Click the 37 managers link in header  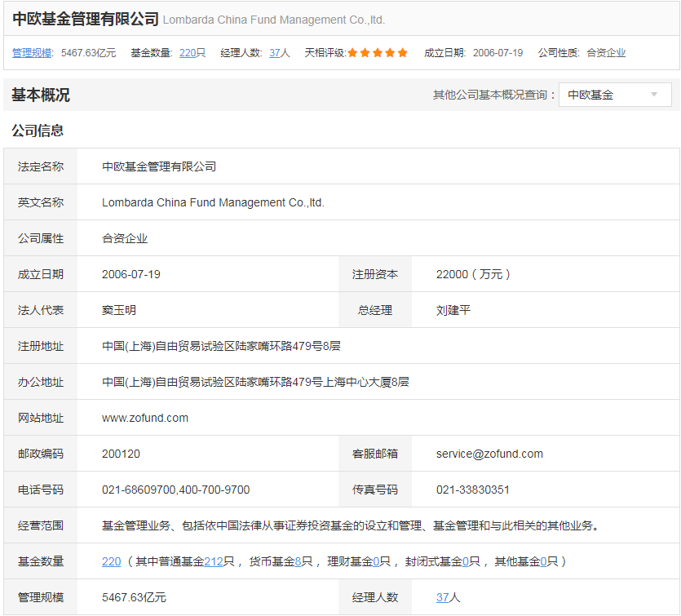point(275,53)
